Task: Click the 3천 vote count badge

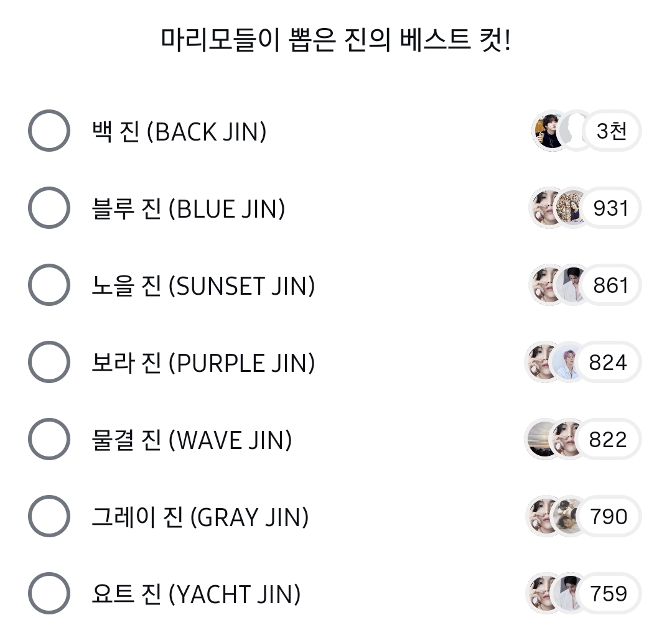Action: [x=611, y=131]
